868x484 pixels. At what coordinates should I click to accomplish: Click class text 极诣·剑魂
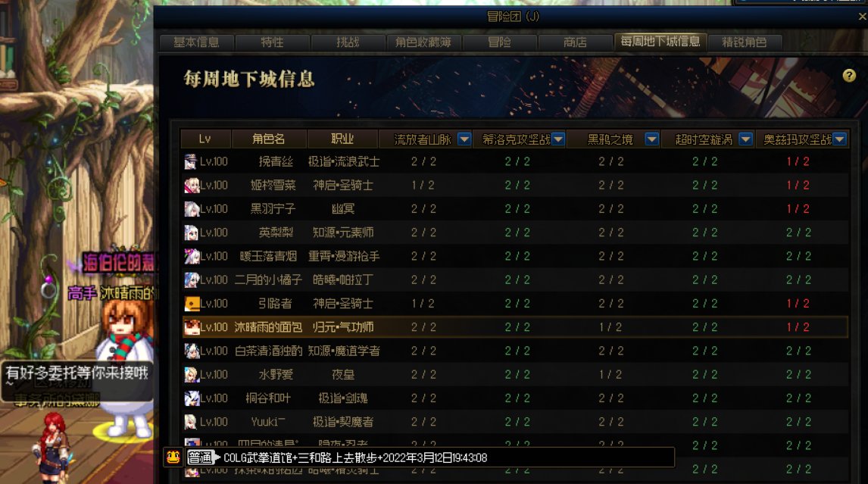[343, 398]
